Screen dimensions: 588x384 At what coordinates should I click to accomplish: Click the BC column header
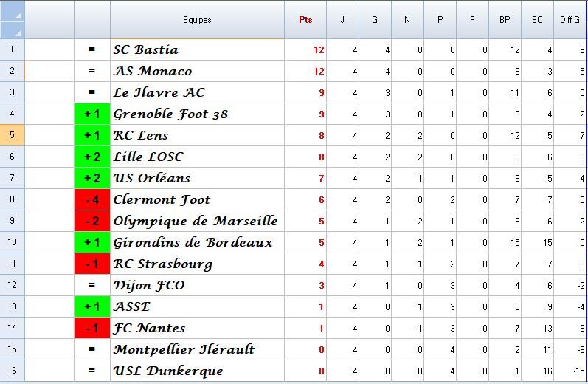(x=537, y=20)
